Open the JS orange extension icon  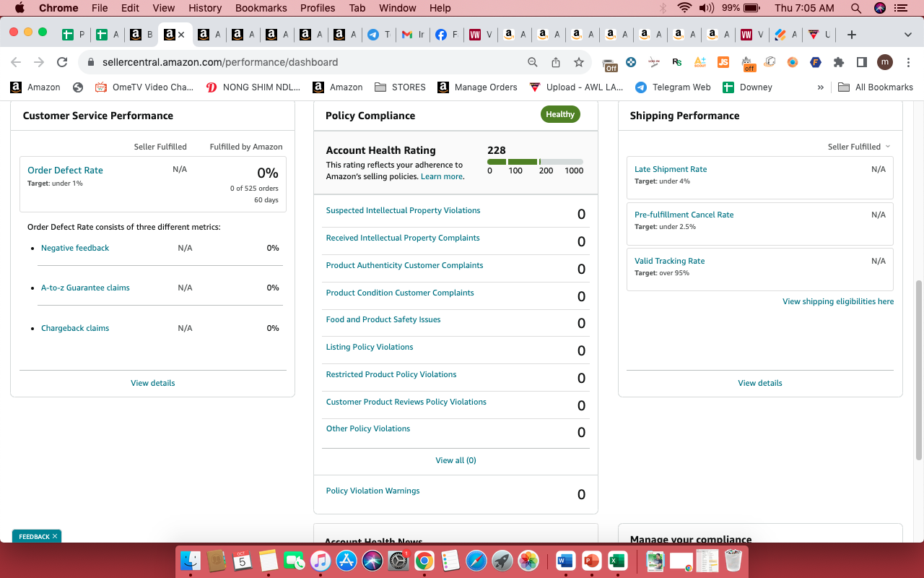[x=723, y=62]
